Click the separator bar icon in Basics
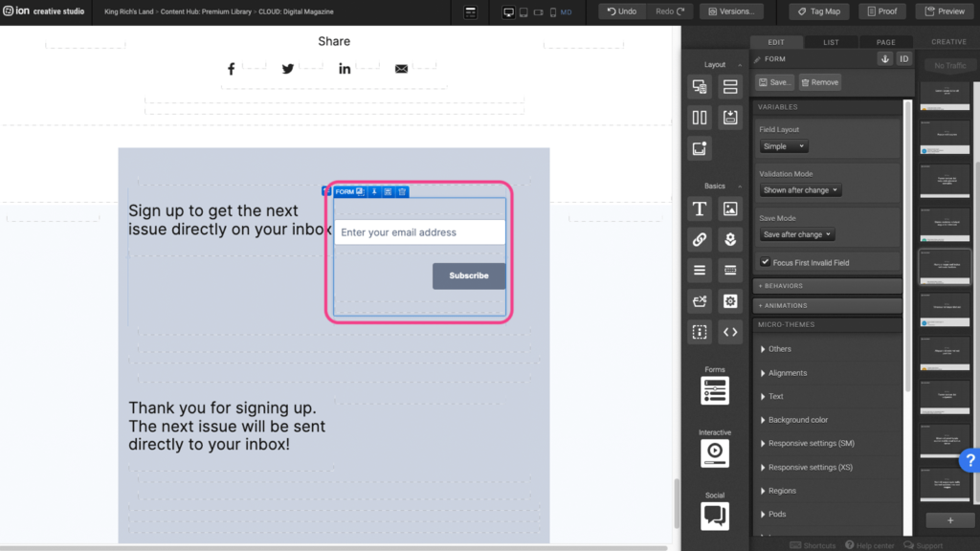 (730, 270)
